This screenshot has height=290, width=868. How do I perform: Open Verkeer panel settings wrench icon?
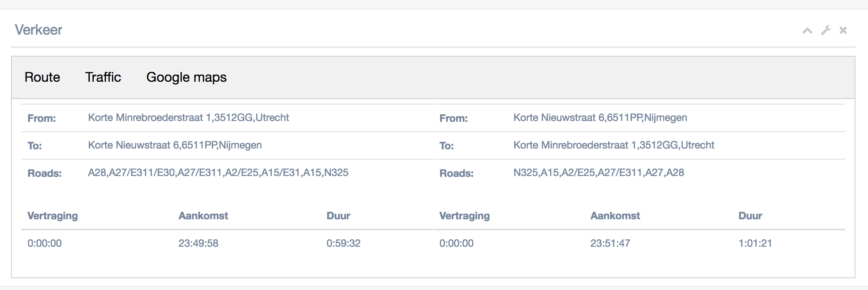tap(826, 30)
